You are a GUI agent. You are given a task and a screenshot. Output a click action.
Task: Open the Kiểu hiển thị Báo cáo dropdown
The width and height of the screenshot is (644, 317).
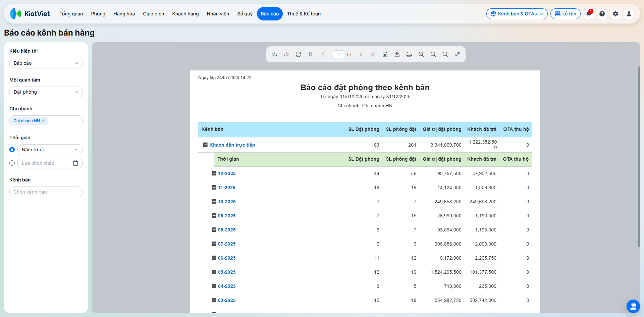click(46, 63)
